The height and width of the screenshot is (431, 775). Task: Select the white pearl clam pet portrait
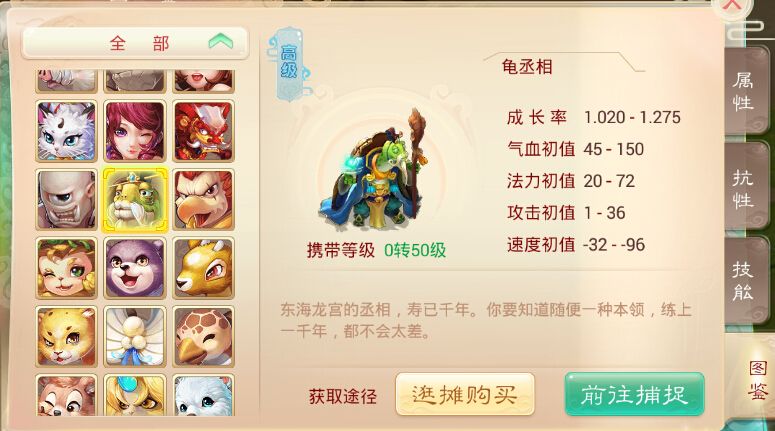click(134, 337)
